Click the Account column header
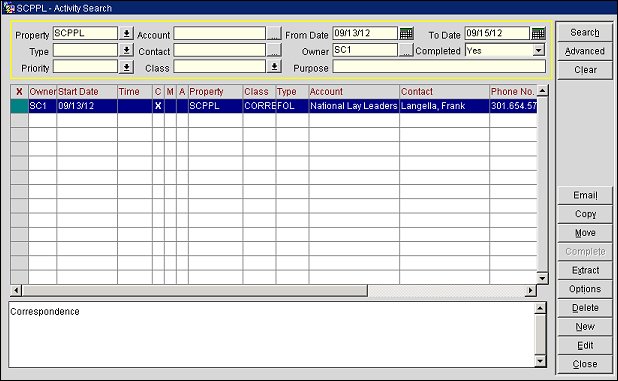This screenshot has height=381, width=618. tap(354, 92)
